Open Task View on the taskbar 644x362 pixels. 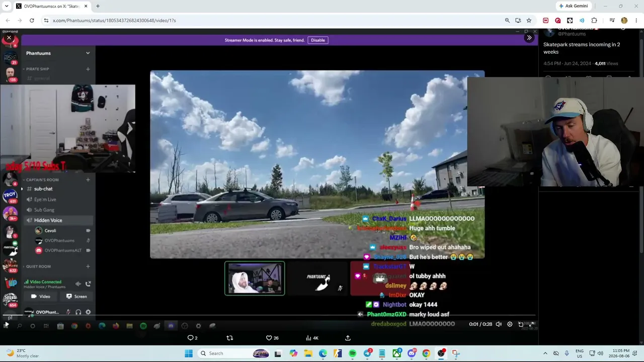coord(278,353)
